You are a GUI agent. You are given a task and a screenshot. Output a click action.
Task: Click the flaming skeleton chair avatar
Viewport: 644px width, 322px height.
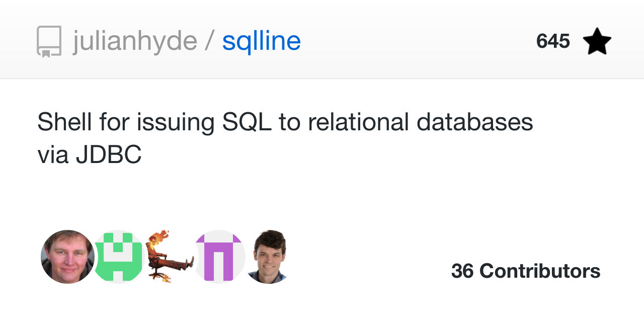[x=169, y=257]
